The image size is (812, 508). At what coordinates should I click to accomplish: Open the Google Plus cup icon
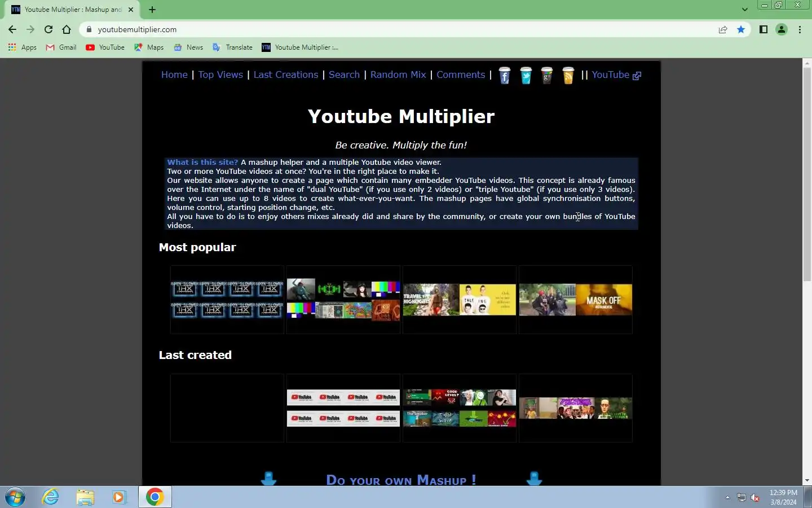click(x=547, y=76)
